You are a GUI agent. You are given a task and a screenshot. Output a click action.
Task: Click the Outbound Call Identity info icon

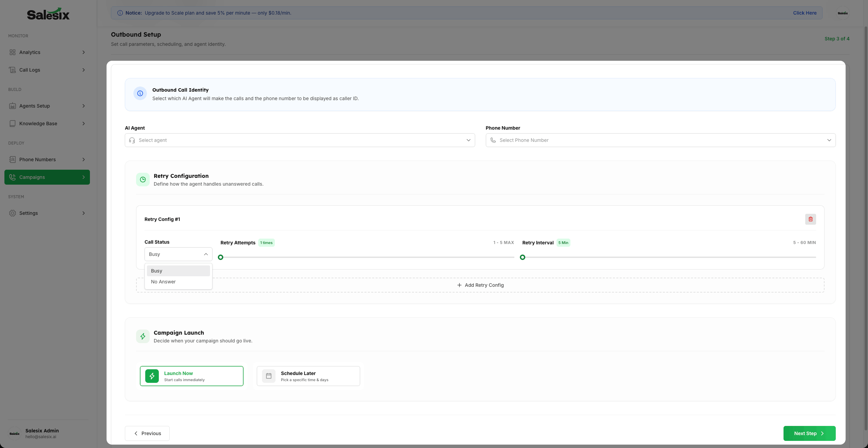coord(140,93)
